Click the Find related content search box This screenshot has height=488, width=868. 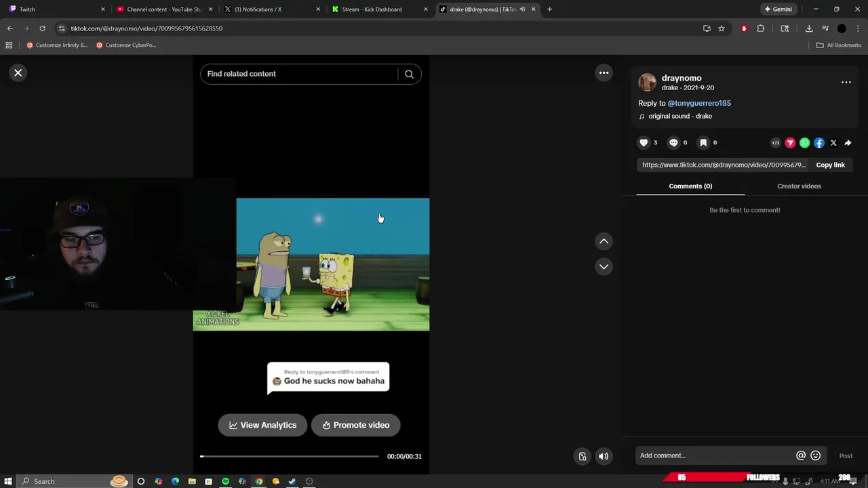tap(299, 74)
